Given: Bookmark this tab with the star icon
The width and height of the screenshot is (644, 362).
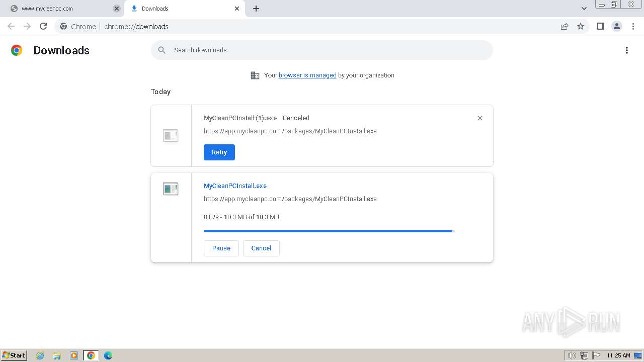Looking at the screenshot, I should click(581, 26).
